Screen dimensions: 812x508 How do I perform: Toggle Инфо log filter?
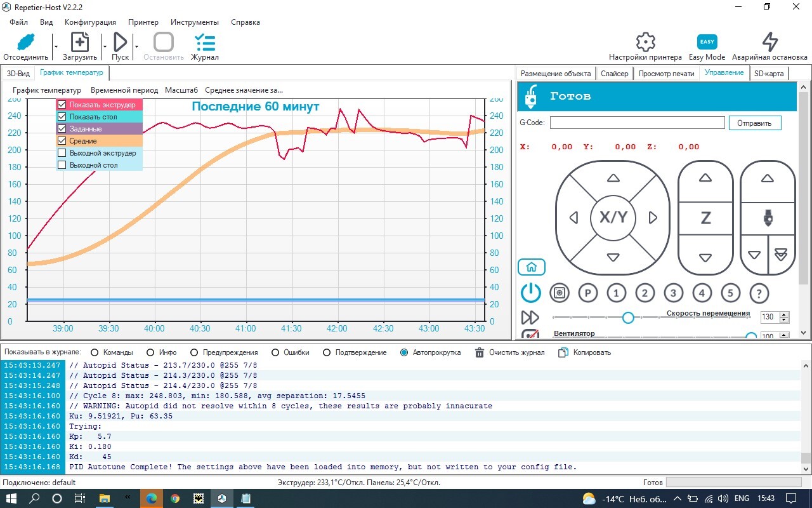pyautogui.click(x=150, y=352)
